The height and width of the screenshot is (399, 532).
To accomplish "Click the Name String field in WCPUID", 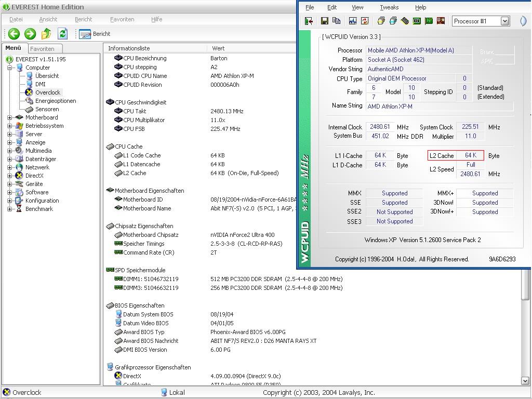I will click(440, 106).
